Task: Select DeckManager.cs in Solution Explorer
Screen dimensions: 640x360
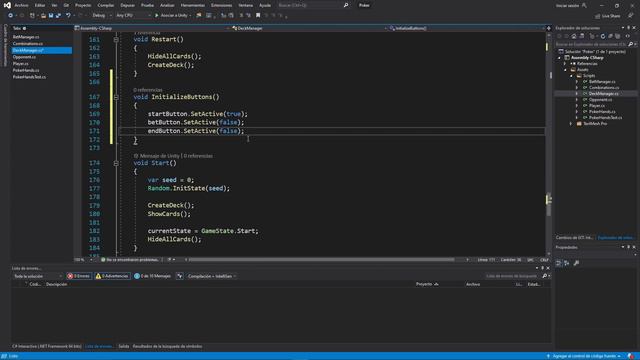Action: [603, 94]
